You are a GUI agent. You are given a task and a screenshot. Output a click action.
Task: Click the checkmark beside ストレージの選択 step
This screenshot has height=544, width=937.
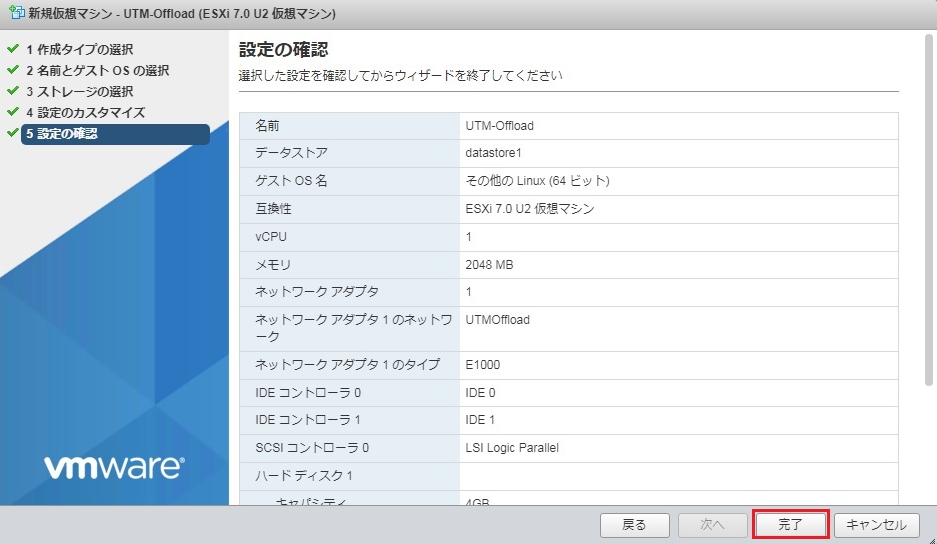(12, 91)
